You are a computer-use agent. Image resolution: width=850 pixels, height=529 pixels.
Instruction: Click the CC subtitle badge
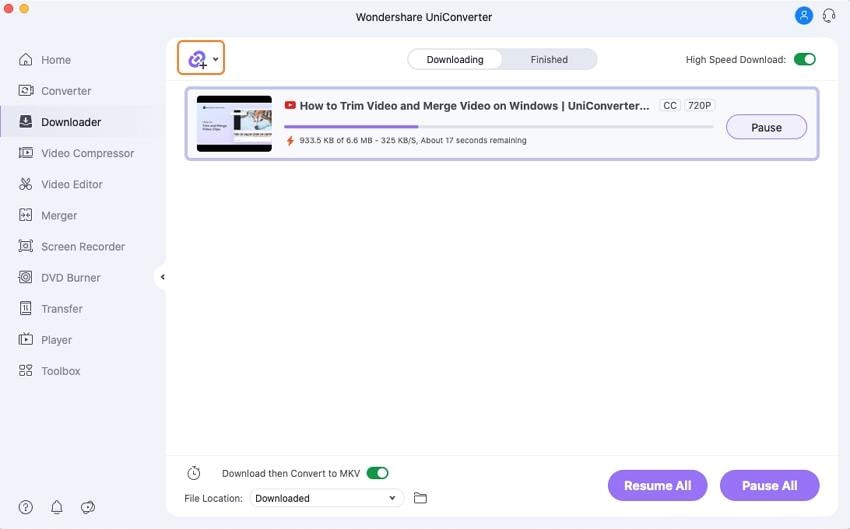(x=670, y=105)
